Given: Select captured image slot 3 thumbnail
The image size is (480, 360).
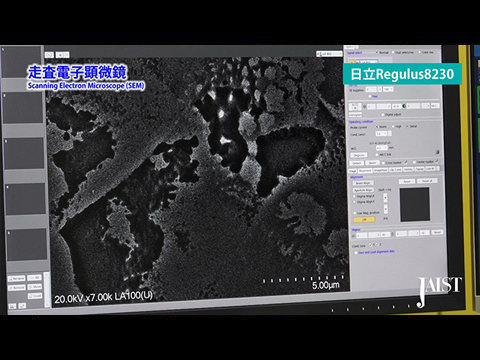Looking at the screenshot, I should pos(24,153).
